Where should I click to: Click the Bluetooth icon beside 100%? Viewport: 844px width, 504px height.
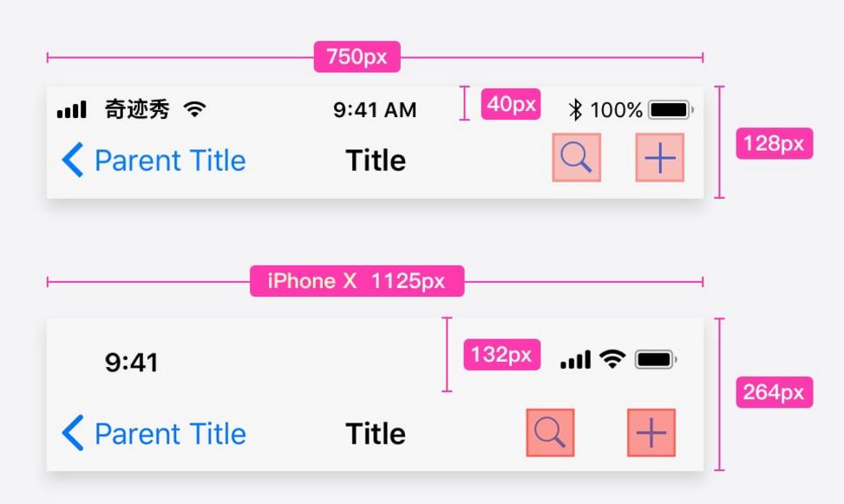pos(575,110)
